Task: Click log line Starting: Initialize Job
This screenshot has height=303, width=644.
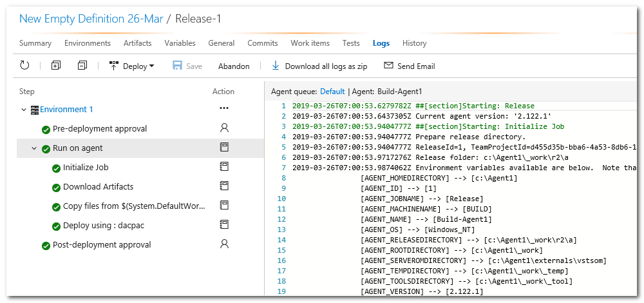Action: (x=428, y=126)
